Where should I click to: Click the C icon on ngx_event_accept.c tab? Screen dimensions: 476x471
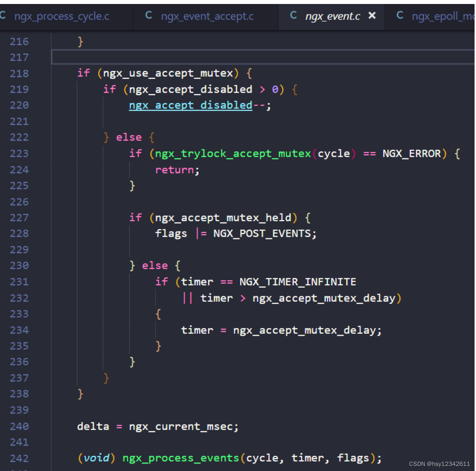coord(149,15)
